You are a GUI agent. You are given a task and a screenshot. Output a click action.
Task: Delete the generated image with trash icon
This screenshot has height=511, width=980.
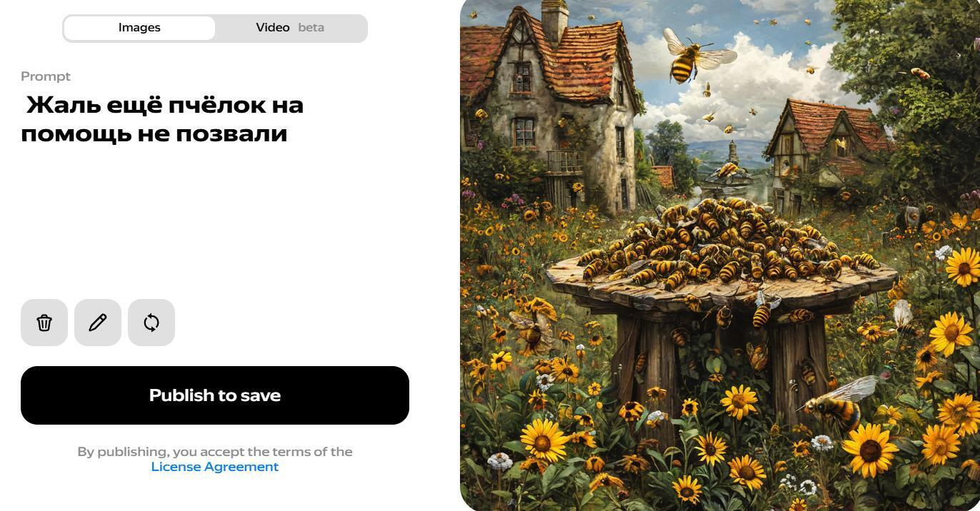click(x=44, y=323)
